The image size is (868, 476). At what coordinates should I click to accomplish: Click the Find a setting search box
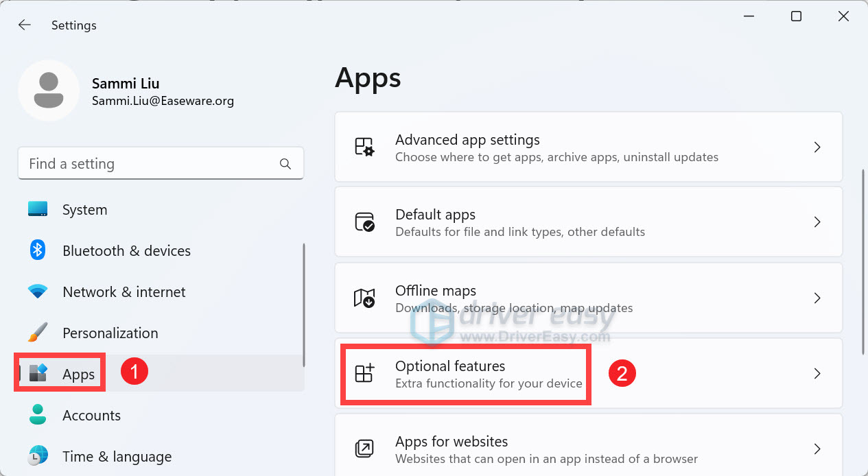point(151,164)
